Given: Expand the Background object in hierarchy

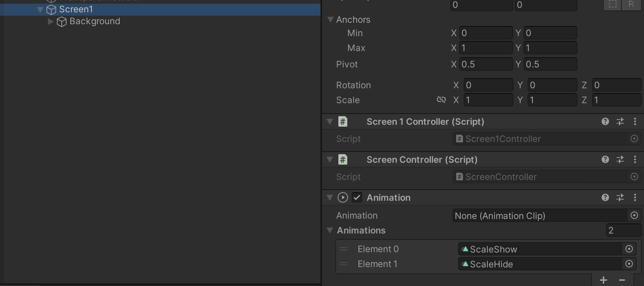Looking at the screenshot, I should coord(51,21).
